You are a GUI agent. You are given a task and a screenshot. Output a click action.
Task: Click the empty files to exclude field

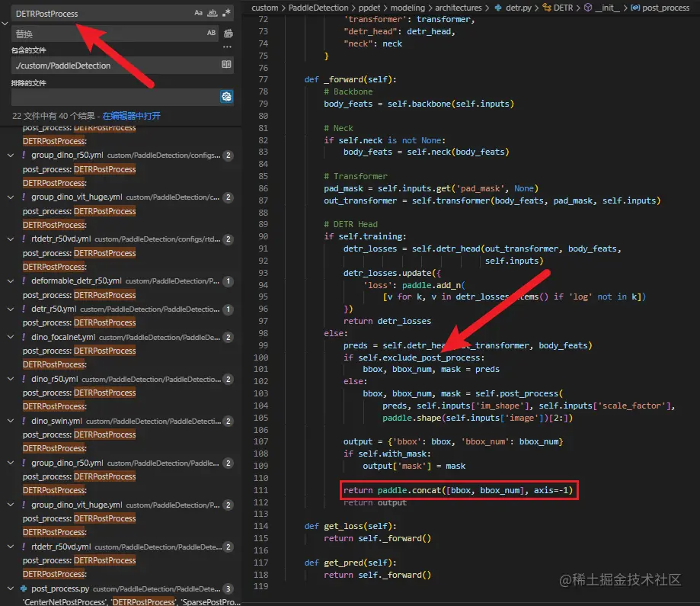tap(115, 97)
